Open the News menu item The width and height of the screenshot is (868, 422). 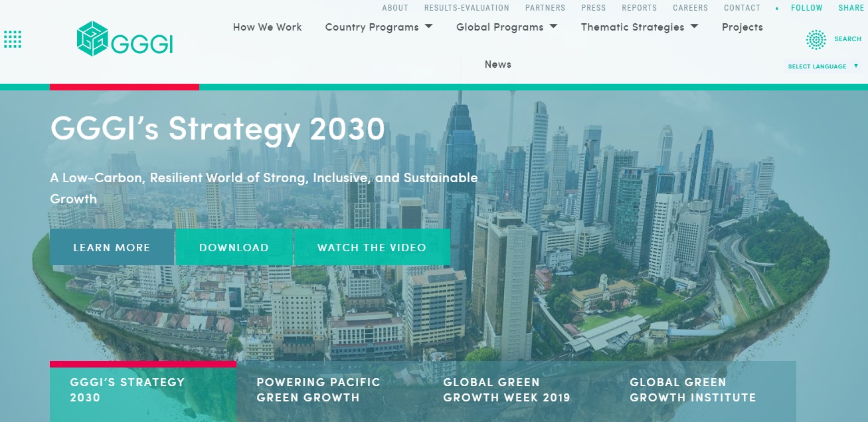click(x=498, y=64)
